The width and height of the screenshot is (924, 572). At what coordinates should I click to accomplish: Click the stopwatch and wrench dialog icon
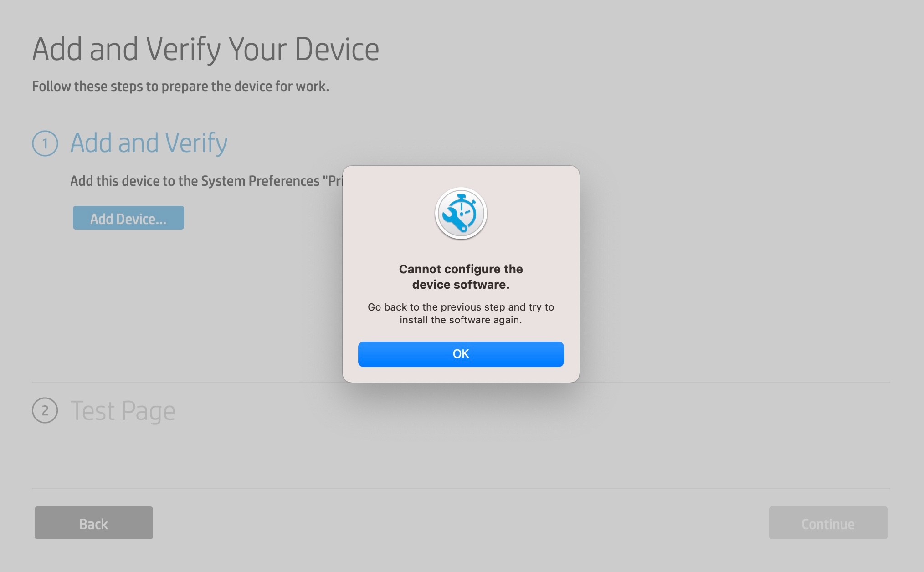pyautogui.click(x=461, y=213)
